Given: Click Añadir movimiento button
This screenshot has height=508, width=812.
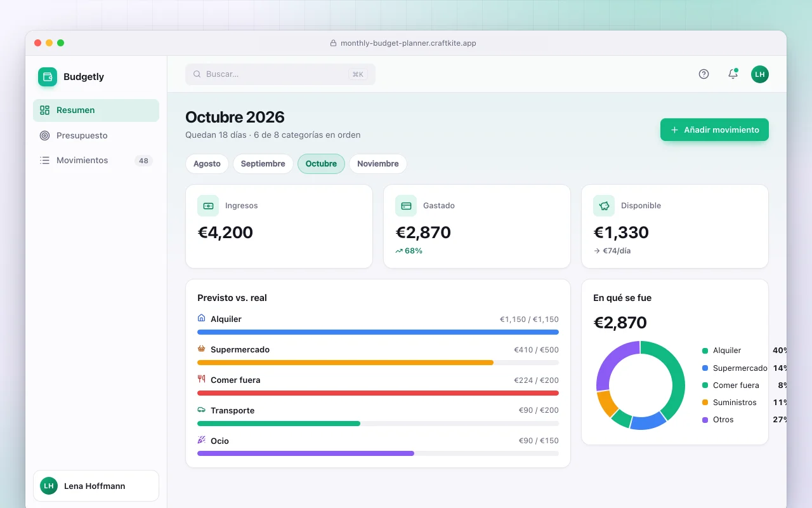Looking at the screenshot, I should coord(714,130).
